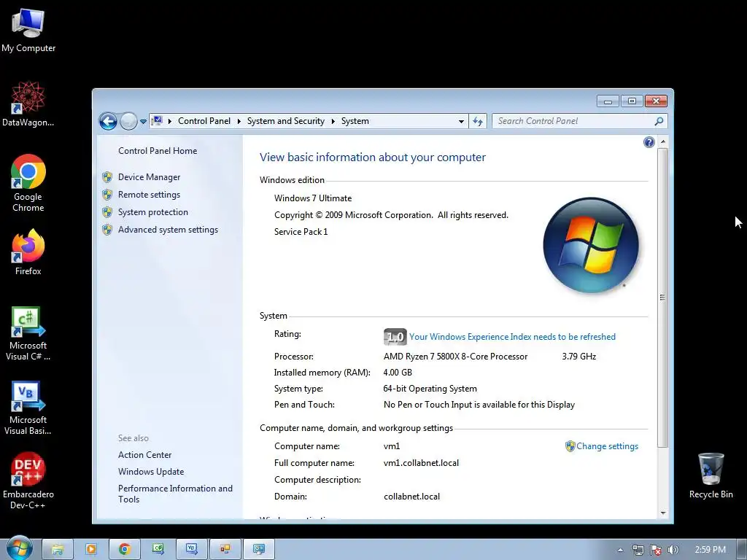Click Windows Experience Index needs refreshed link

(512, 337)
